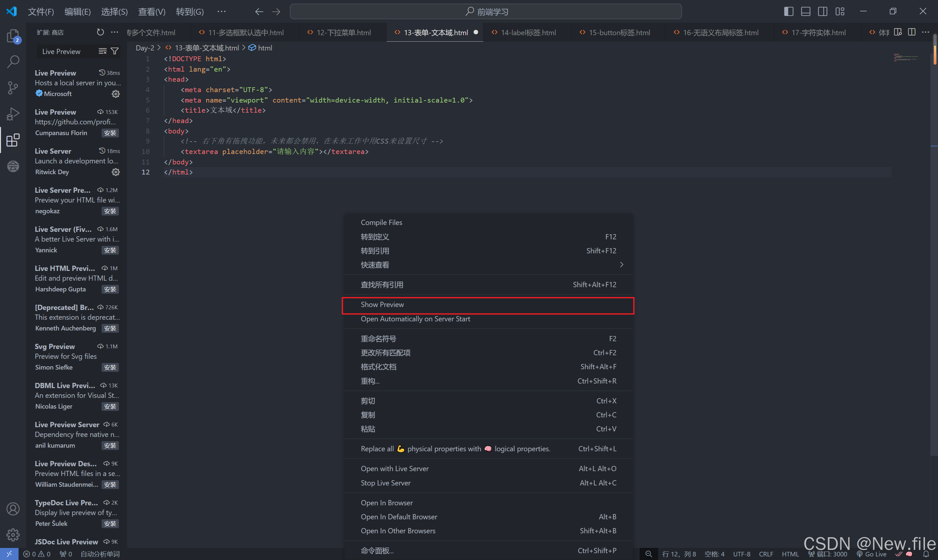This screenshot has width=938, height=560.
Task: Click the refresh icon in extensions header
Action: pos(100,33)
